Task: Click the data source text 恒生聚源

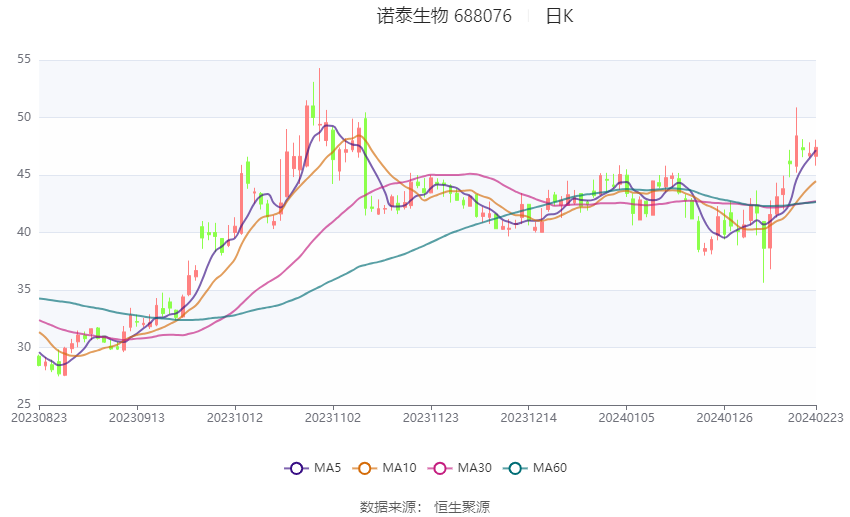Action: (x=462, y=507)
